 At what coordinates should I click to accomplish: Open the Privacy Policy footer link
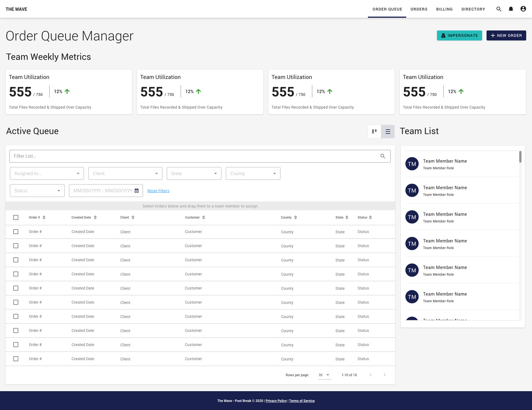[x=276, y=401]
